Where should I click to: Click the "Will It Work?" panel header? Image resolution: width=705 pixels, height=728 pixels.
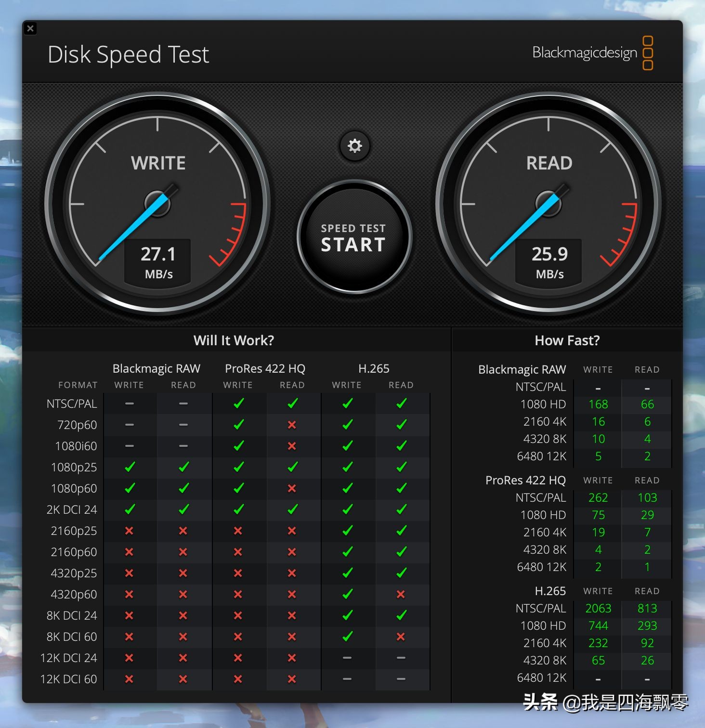tap(234, 340)
